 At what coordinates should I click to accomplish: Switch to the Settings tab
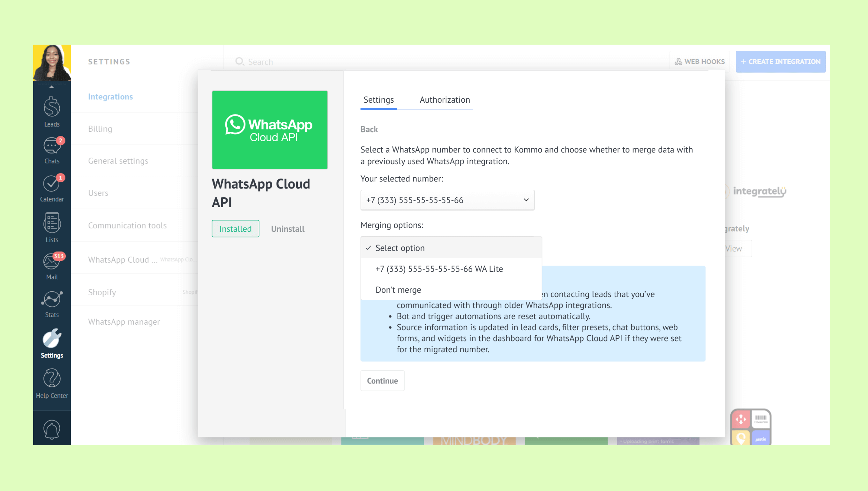[x=379, y=100]
